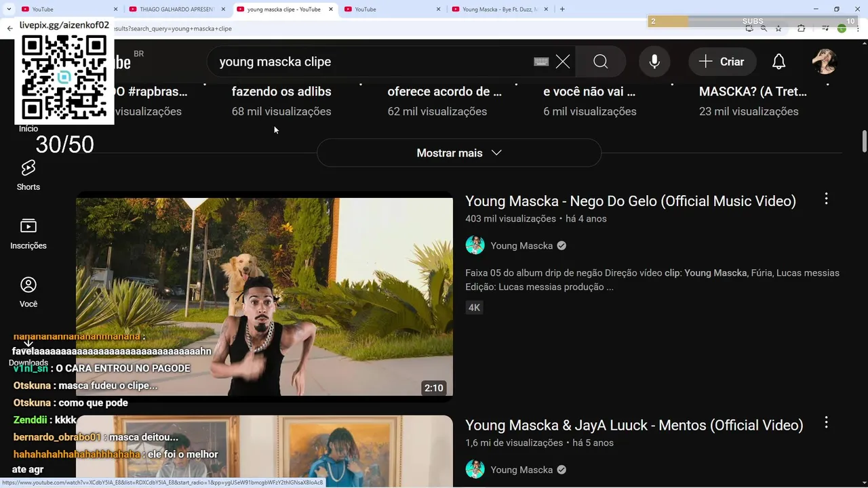Open the browser media controls icon

pos(825,28)
